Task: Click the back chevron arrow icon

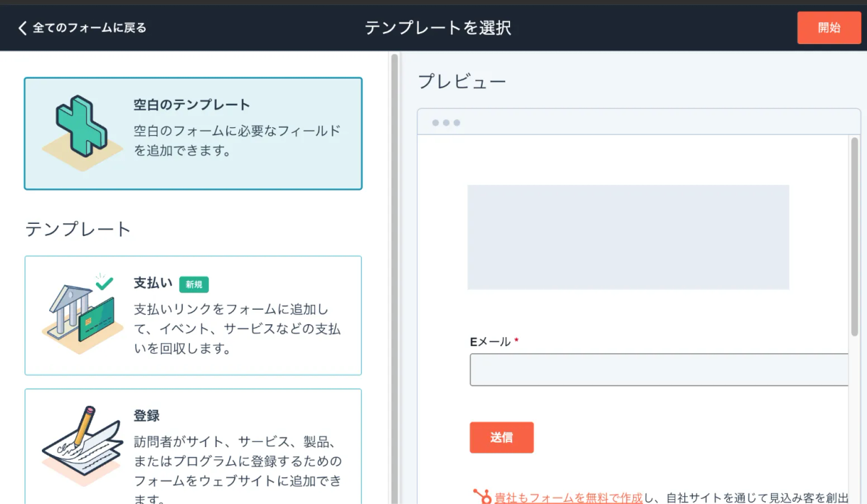Action: coord(22,28)
